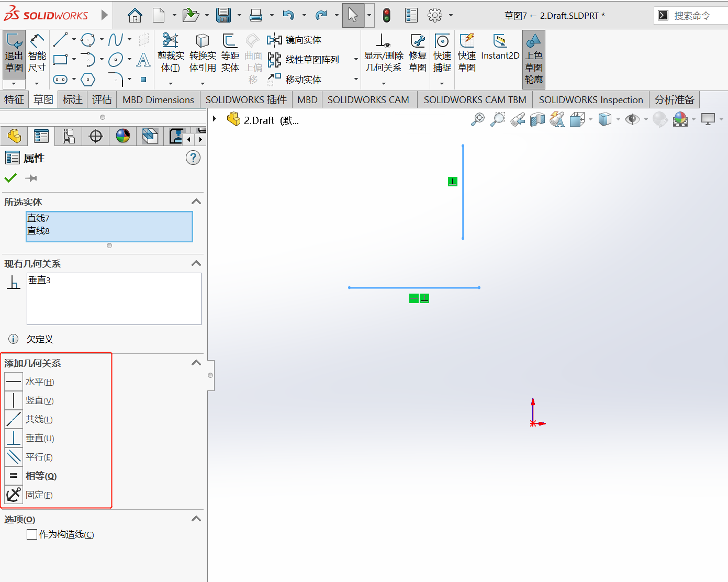Select the Arc sketch tool
Screen dimensions: 728x582
[x=88, y=59]
